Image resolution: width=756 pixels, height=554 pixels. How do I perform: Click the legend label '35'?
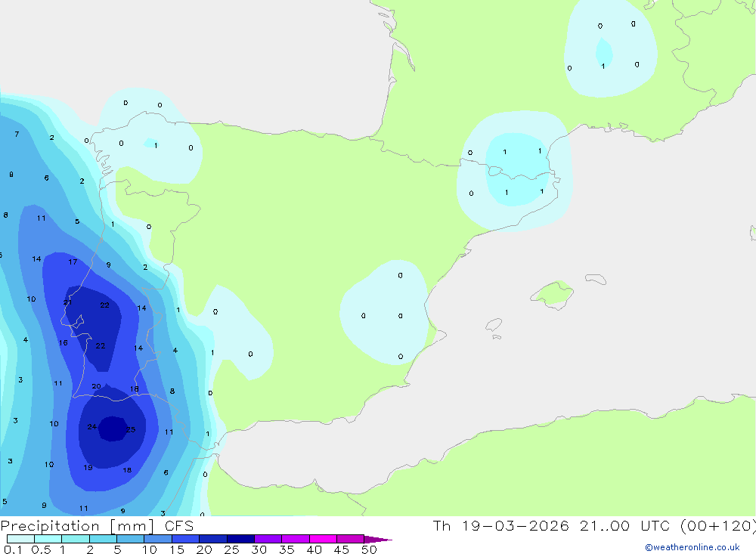[x=287, y=549]
